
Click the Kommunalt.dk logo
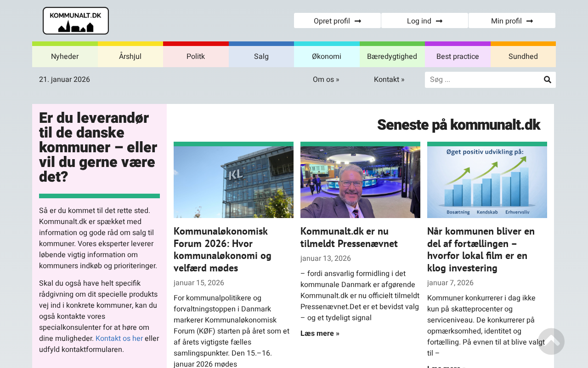pos(76,21)
